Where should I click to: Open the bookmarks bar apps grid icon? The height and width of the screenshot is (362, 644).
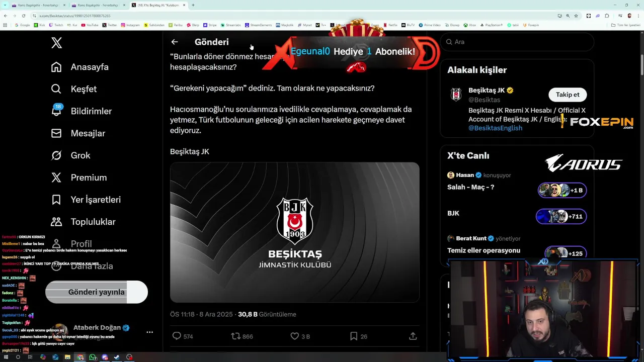click(5, 25)
